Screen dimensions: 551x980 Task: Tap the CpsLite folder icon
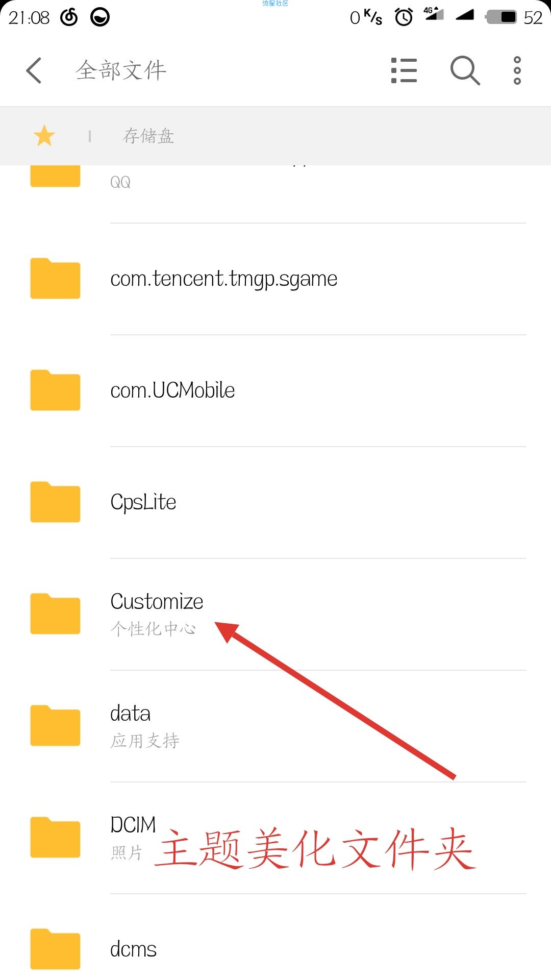(55, 502)
